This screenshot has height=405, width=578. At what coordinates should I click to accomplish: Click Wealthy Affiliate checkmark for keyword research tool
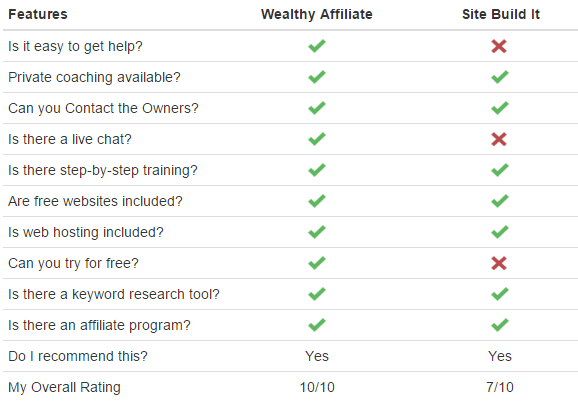[x=317, y=294]
